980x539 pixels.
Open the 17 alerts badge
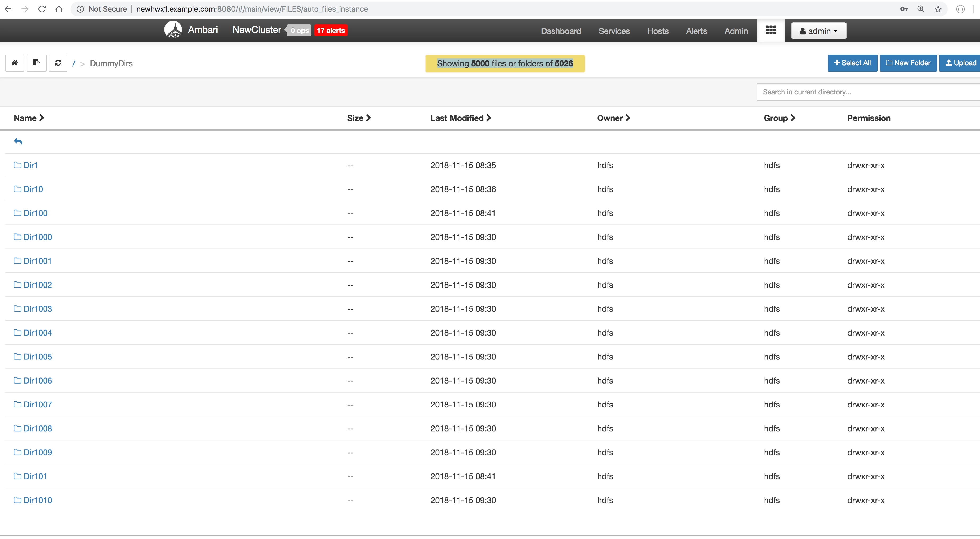(331, 31)
